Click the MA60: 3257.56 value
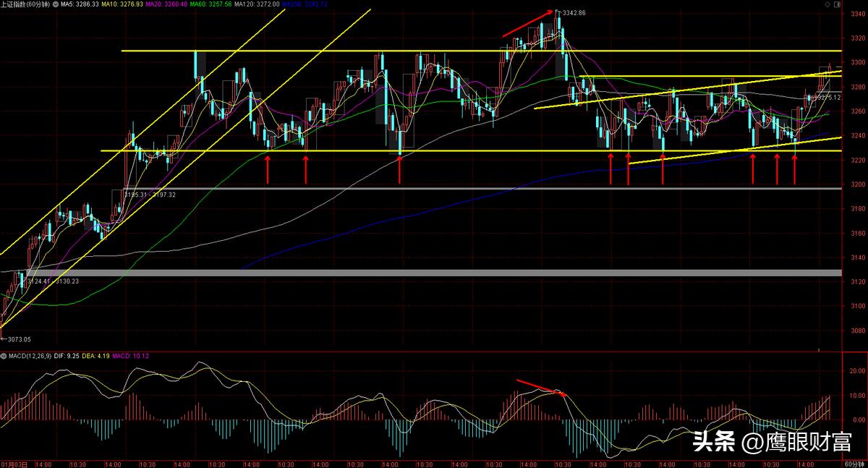This screenshot has width=868, height=468. [210, 4]
